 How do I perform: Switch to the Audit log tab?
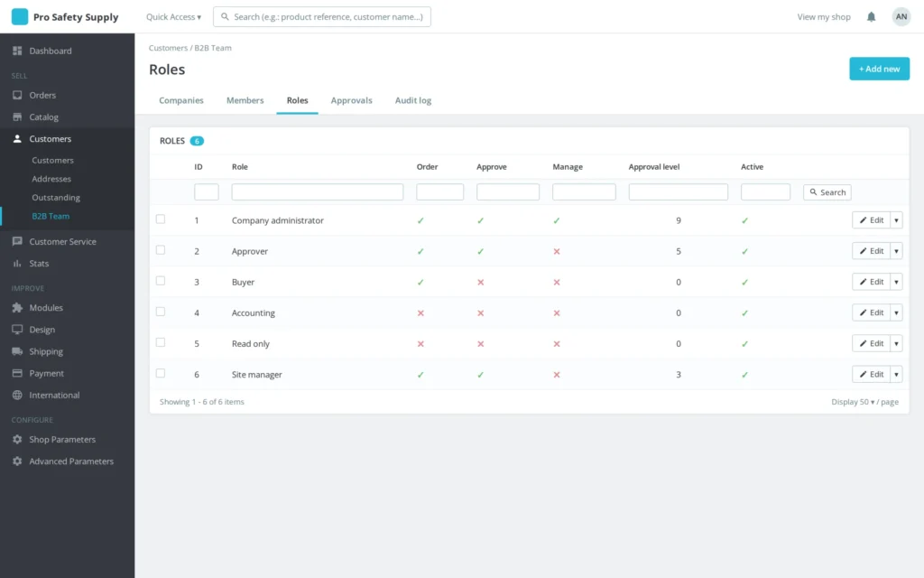tap(413, 100)
